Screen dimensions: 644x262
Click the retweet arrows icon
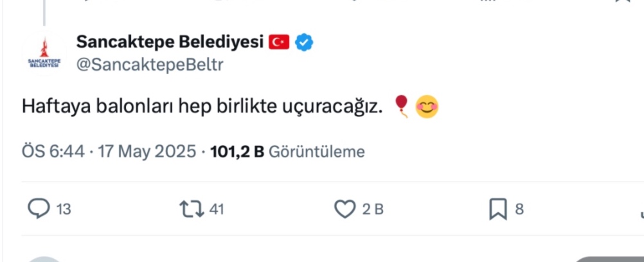pyautogui.click(x=192, y=209)
